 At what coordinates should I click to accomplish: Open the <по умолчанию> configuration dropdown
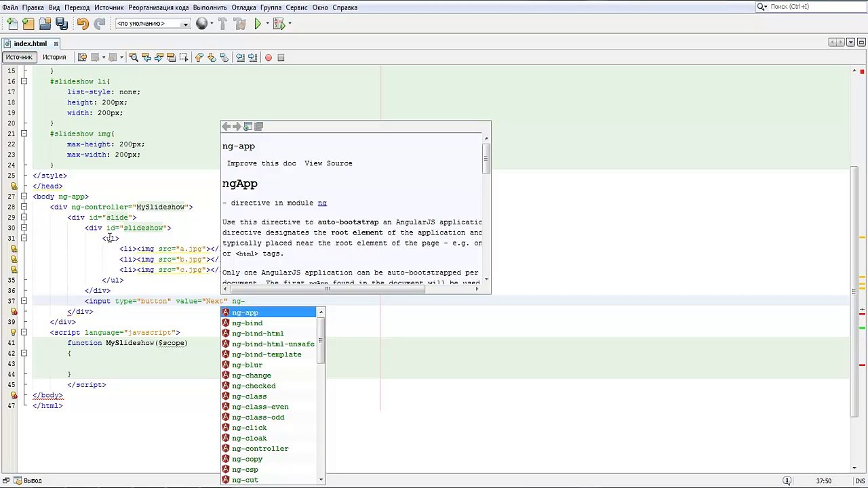(153, 24)
